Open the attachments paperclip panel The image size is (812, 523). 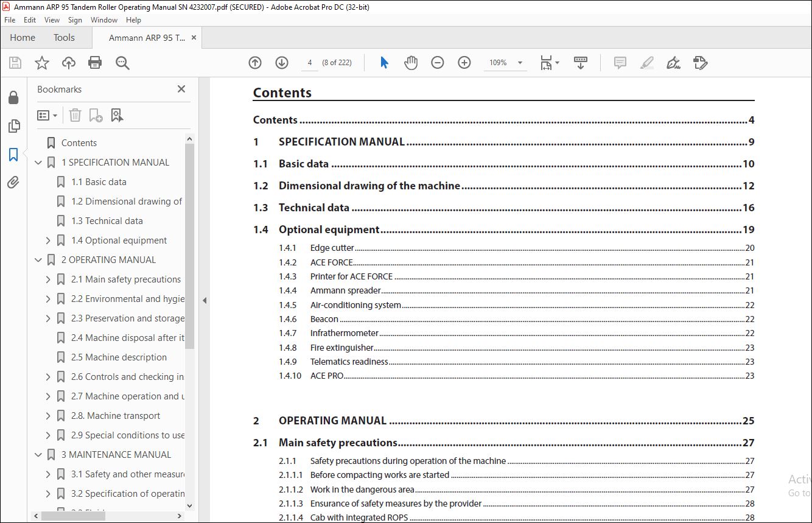13,182
